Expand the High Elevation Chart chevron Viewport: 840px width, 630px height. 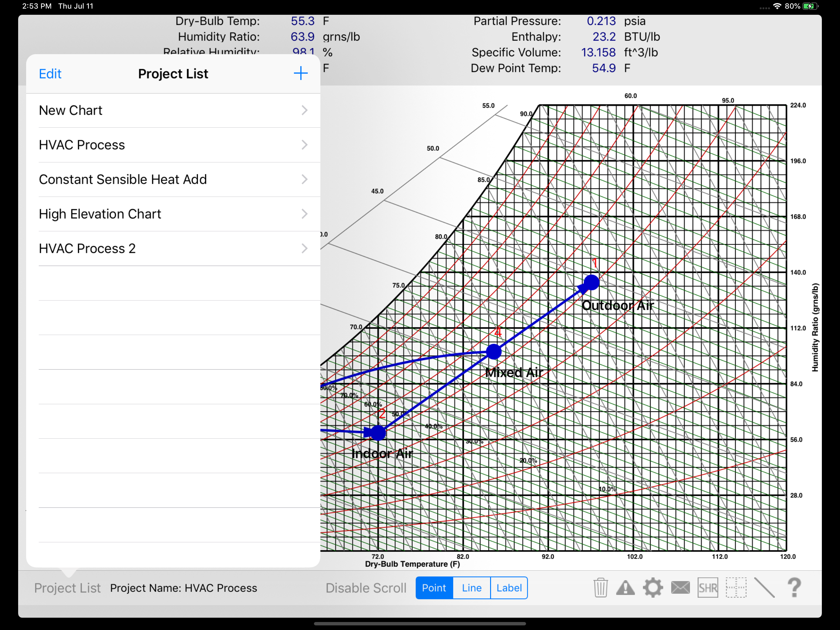pyautogui.click(x=304, y=214)
